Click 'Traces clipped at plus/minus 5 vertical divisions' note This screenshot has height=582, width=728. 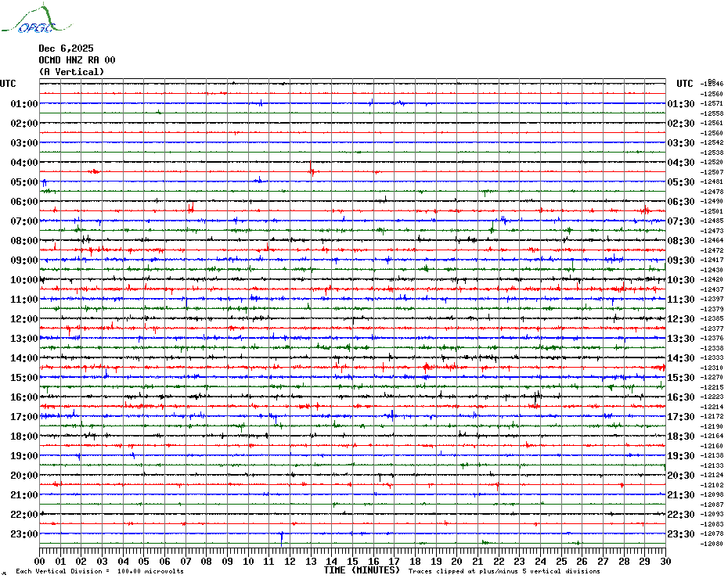(x=504, y=571)
